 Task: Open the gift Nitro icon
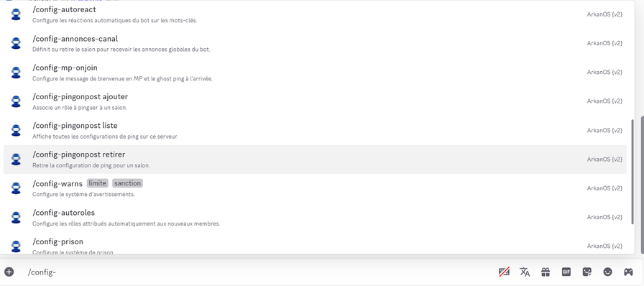546,272
